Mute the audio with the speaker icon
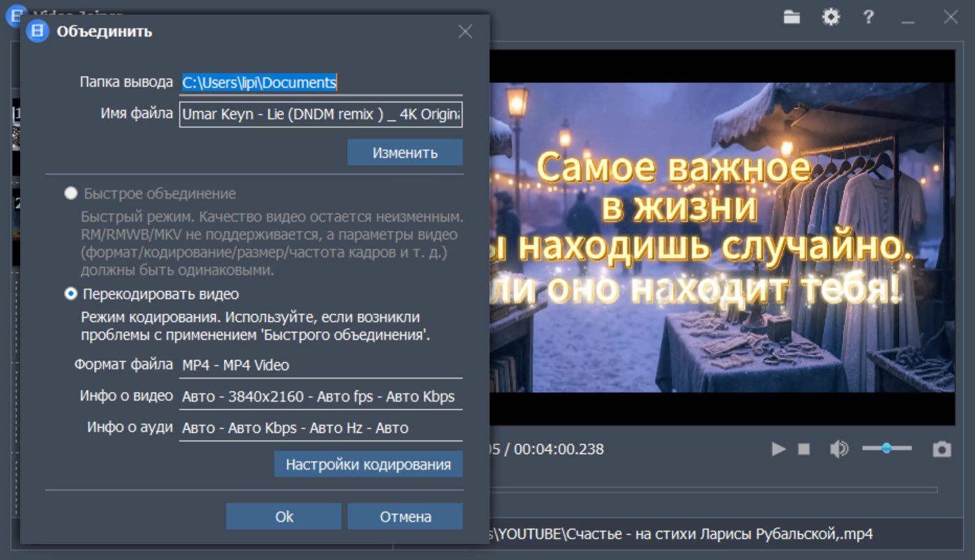Image resolution: width=975 pixels, height=560 pixels. pyautogui.click(x=838, y=449)
